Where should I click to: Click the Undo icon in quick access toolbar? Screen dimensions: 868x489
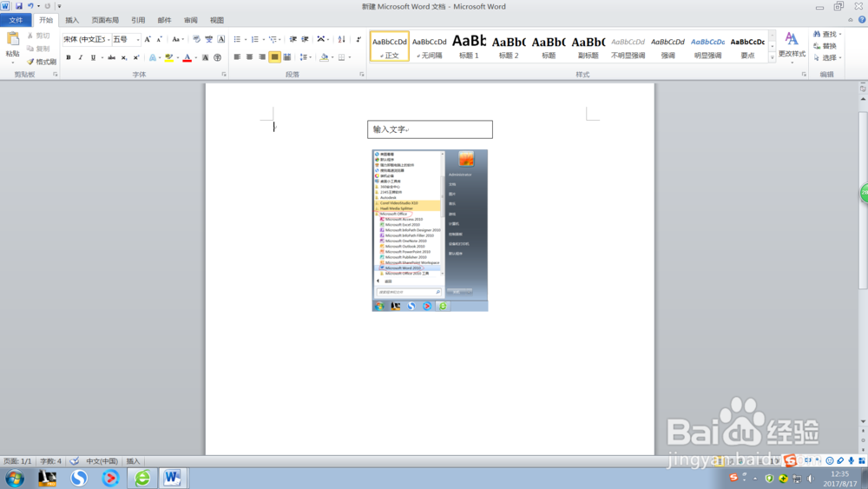[x=30, y=6]
